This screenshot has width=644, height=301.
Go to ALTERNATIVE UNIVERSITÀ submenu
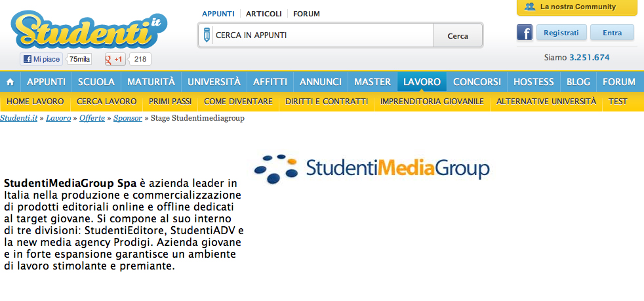546,102
